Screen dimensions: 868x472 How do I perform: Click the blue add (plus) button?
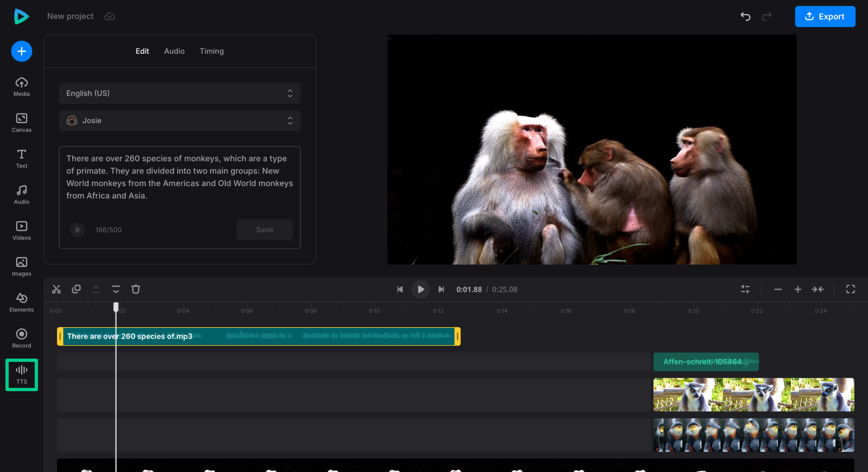tap(22, 52)
